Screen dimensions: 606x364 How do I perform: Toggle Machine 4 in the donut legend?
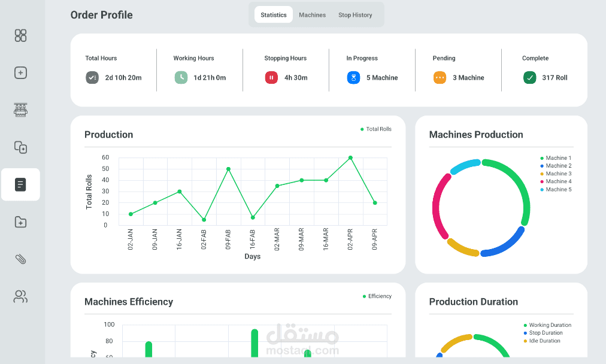(556, 181)
